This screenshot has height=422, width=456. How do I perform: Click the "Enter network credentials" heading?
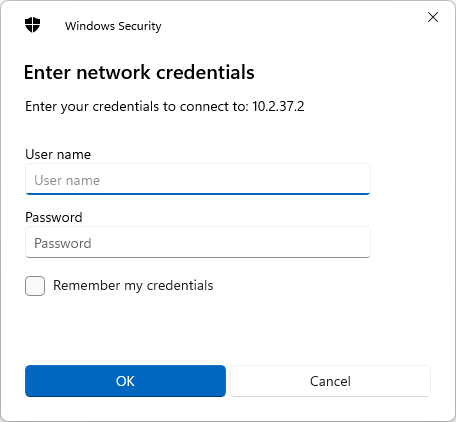[139, 72]
